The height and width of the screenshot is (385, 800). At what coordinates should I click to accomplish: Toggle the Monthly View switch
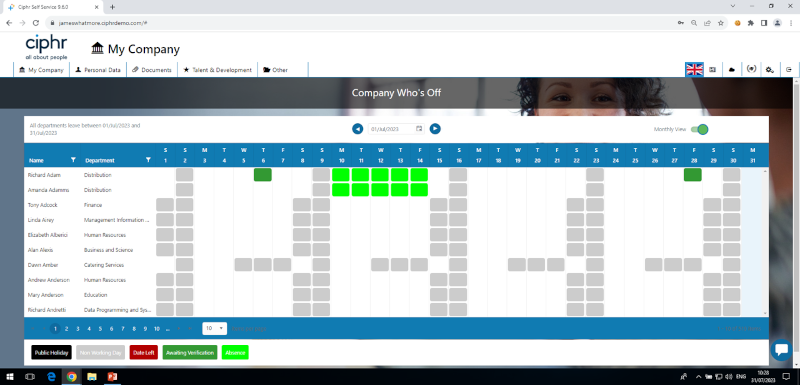pos(699,130)
